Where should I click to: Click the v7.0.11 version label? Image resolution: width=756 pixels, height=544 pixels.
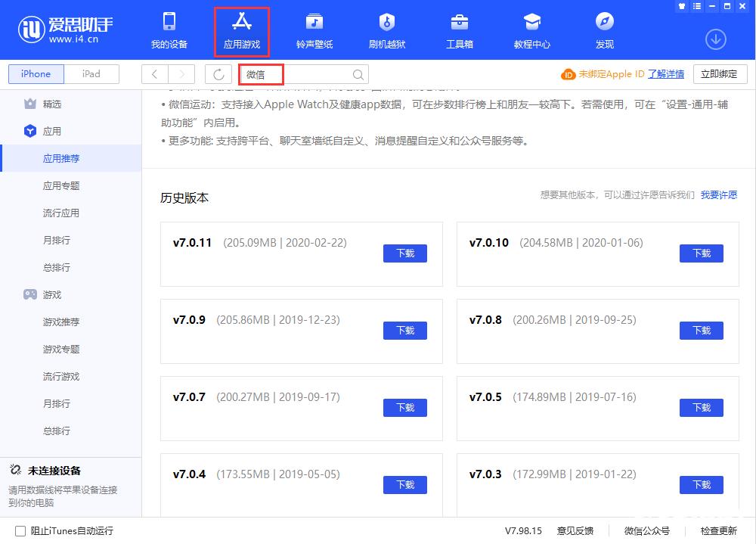[192, 243]
